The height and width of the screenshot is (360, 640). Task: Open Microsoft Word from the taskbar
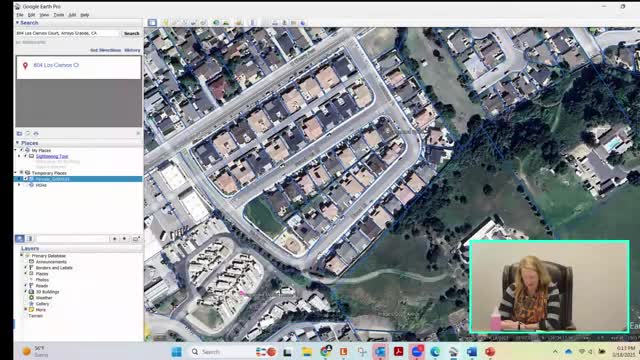pyautogui.click(x=471, y=352)
